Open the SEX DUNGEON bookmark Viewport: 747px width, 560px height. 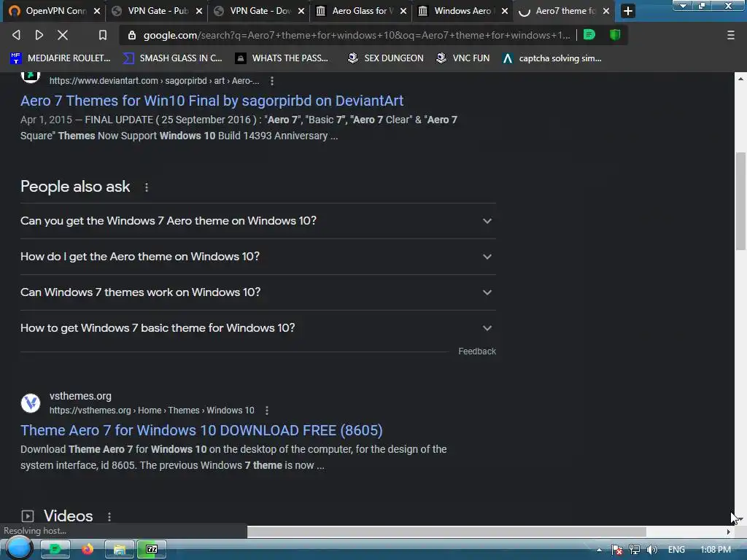(x=387, y=58)
